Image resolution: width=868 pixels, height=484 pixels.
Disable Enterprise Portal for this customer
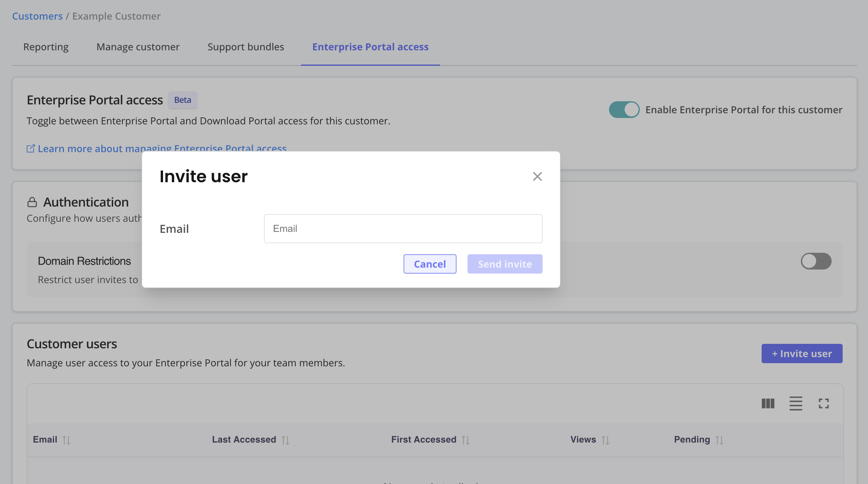pyautogui.click(x=624, y=109)
